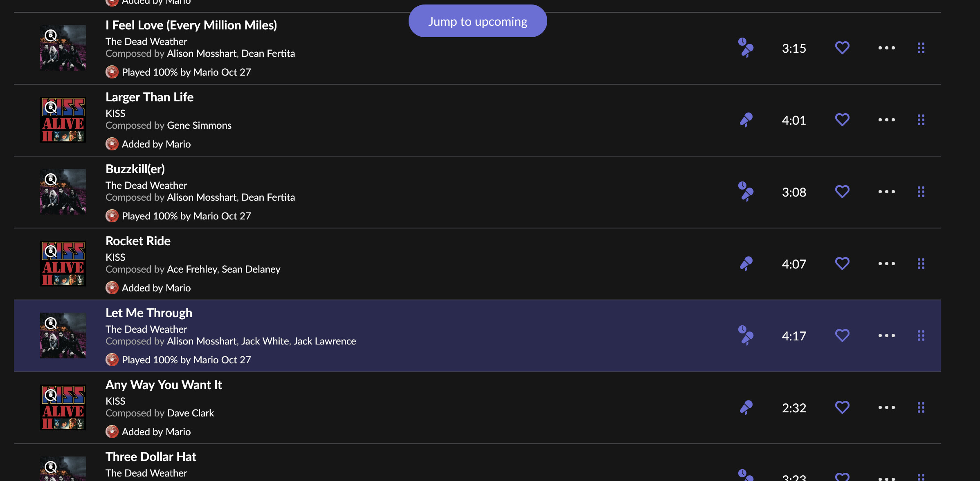Viewport: 980px width, 481px height.
Task: Grab the drag handle for Larger Than Life
Action: [x=921, y=120]
